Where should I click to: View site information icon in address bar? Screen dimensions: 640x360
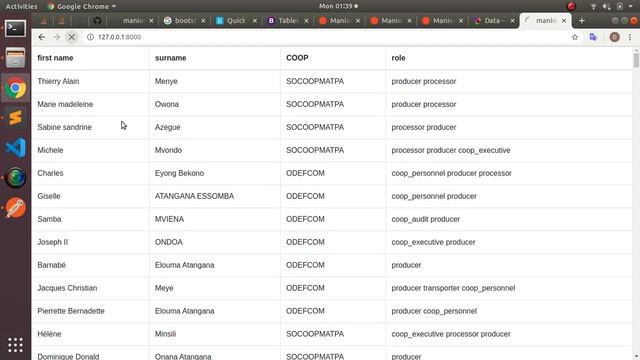(90, 37)
